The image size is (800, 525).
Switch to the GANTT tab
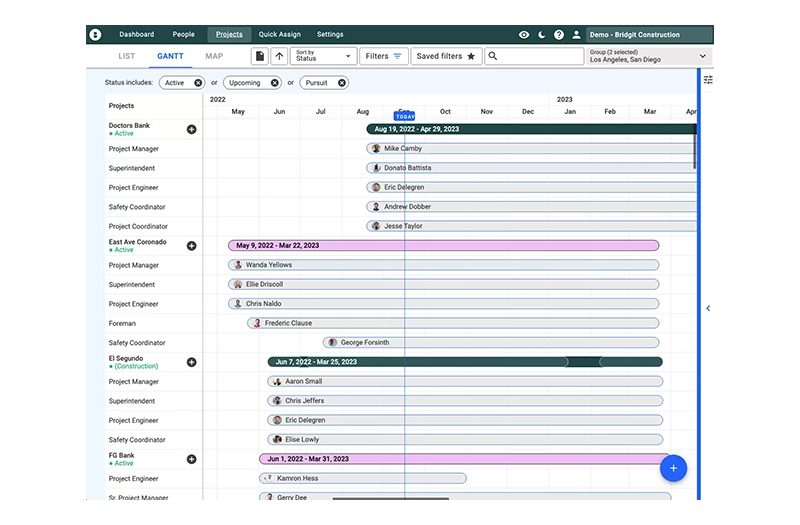click(x=170, y=56)
